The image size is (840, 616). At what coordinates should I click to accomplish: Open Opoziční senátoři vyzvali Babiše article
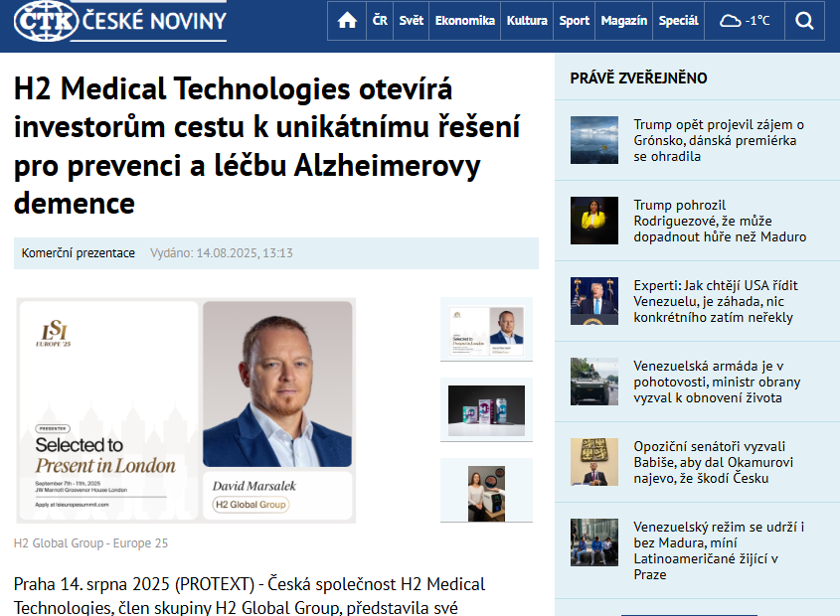713,462
